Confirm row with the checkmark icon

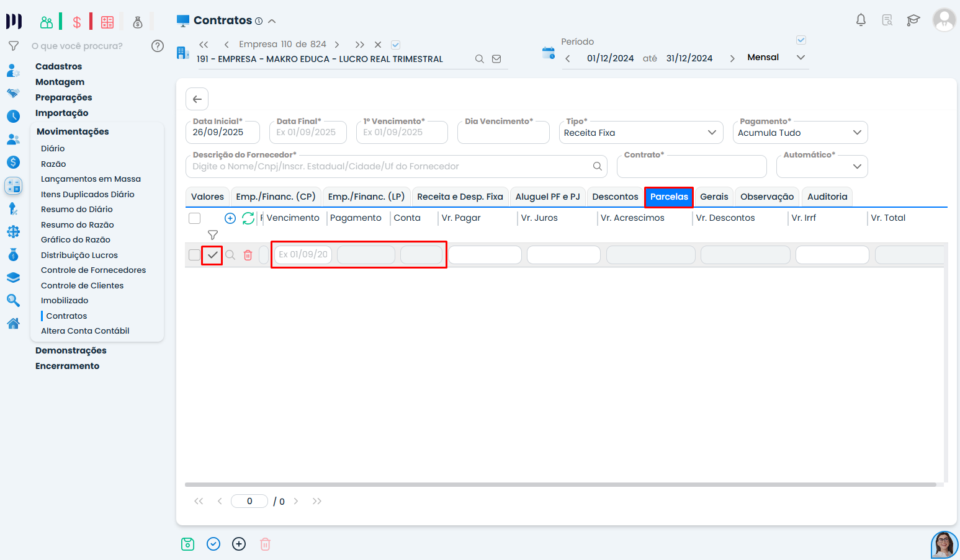click(x=212, y=256)
